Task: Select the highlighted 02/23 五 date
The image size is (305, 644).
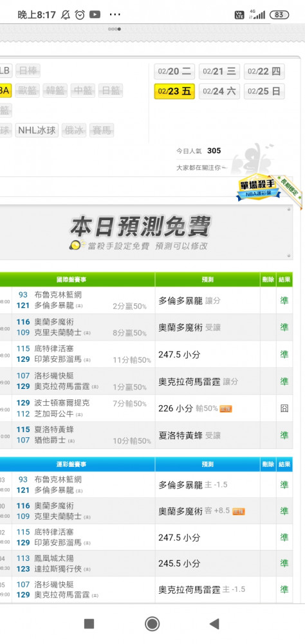Action: (174, 91)
